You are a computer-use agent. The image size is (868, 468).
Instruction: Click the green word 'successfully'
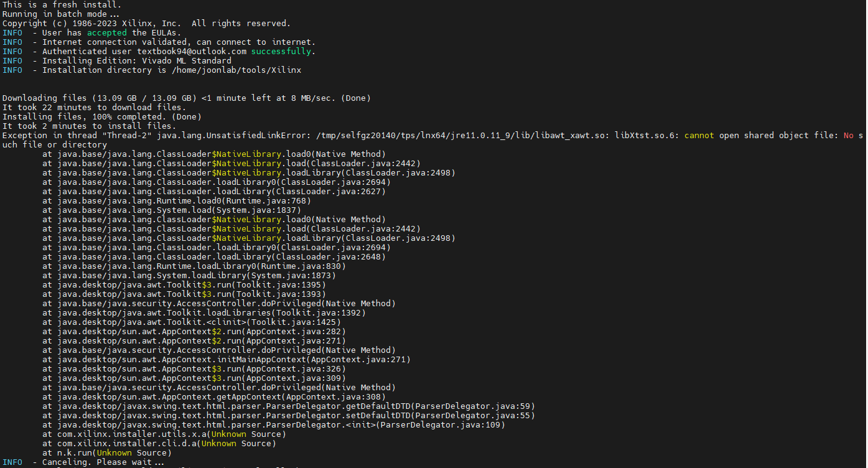pyautogui.click(x=281, y=52)
